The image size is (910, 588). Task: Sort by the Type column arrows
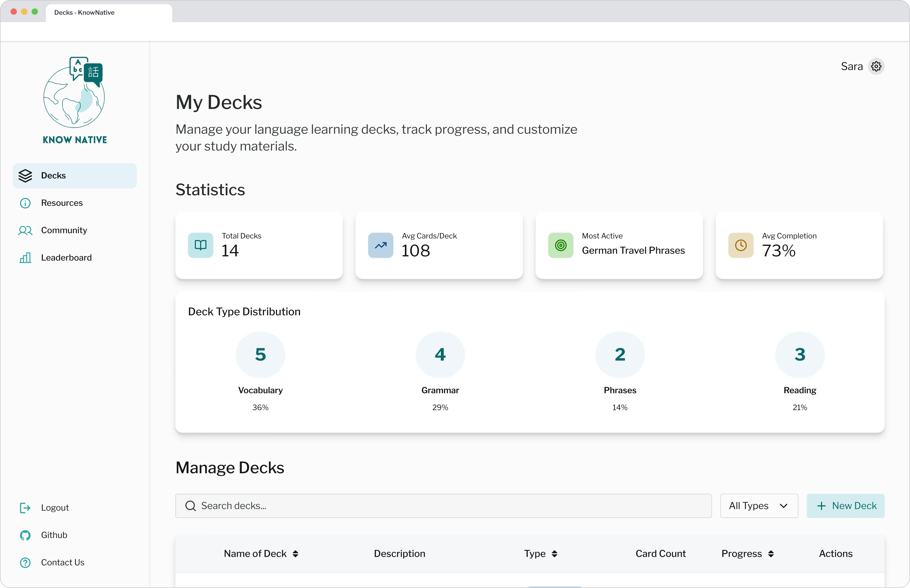555,554
